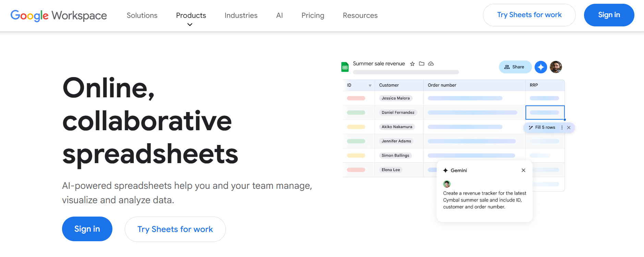Click the Sign in button below headline
The image size is (644, 257).
pos(87,229)
